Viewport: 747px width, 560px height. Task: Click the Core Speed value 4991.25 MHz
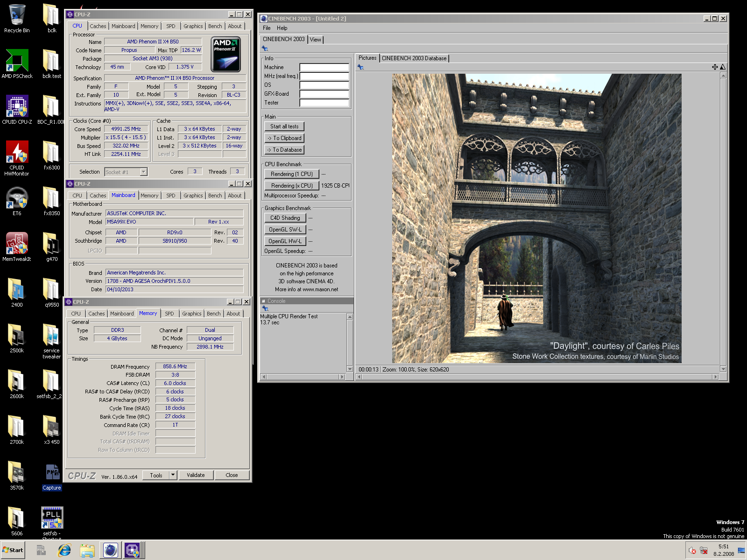point(126,129)
